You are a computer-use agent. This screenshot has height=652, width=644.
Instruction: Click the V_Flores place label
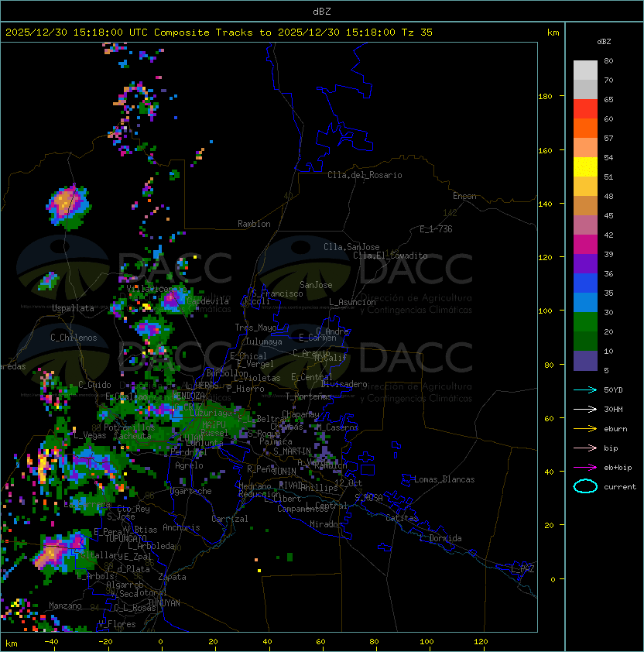117,624
